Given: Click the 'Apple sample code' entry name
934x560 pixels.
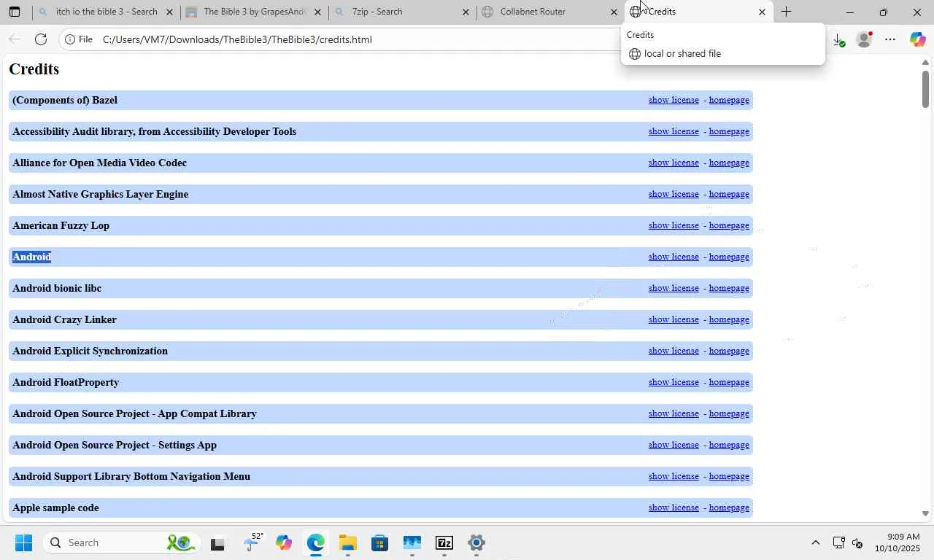Looking at the screenshot, I should 55,507.
